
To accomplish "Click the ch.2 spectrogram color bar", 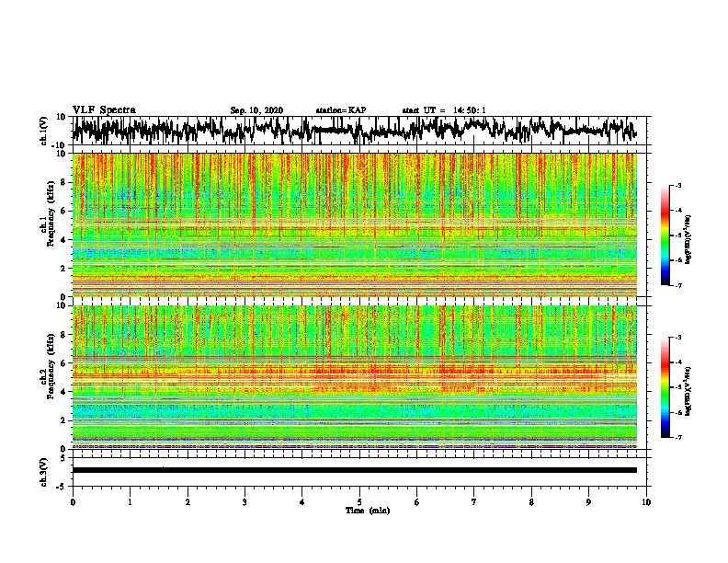I will (x=665, y=387).
